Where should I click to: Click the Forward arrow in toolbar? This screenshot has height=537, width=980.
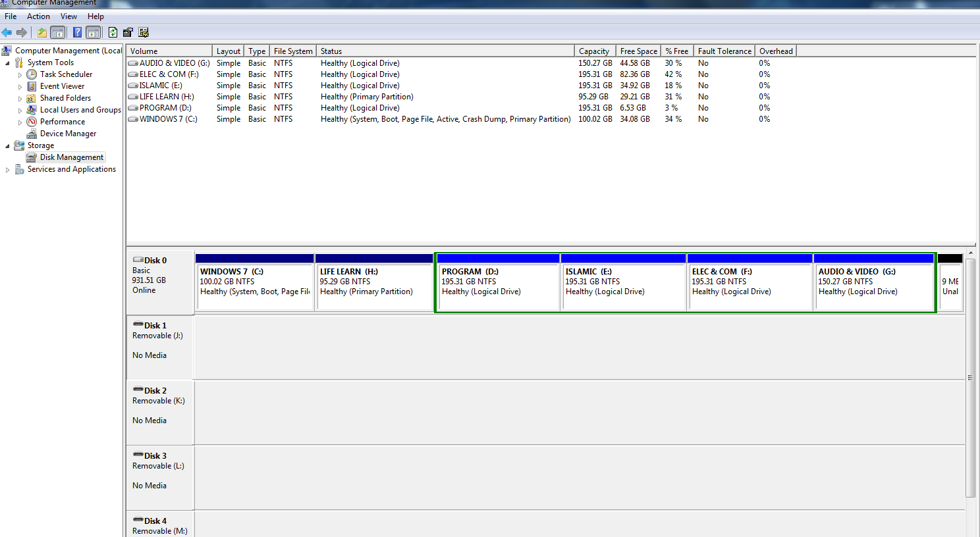[x=22, y=32]
